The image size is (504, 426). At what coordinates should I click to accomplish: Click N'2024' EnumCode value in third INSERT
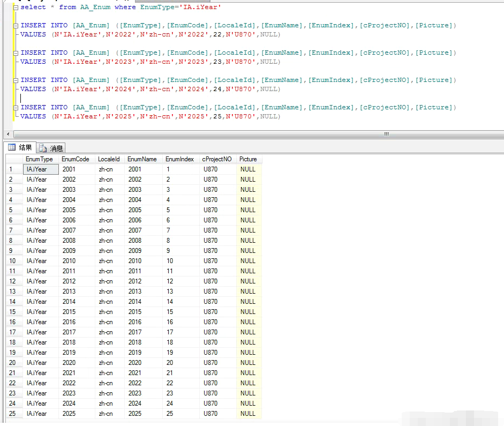[x=121, y=89]
